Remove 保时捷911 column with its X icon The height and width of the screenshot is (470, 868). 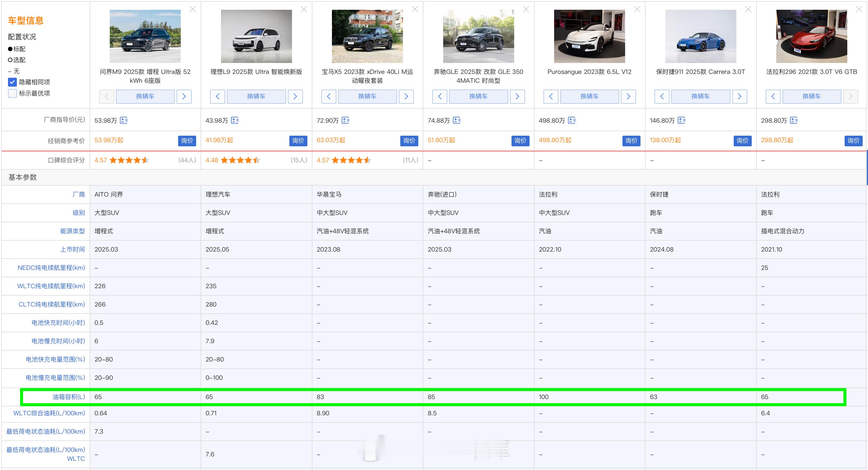point(748,9)
